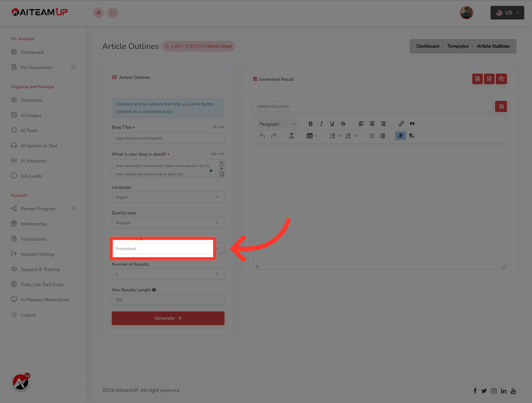
Task: Open the user profile avatar
Action: 466,13
